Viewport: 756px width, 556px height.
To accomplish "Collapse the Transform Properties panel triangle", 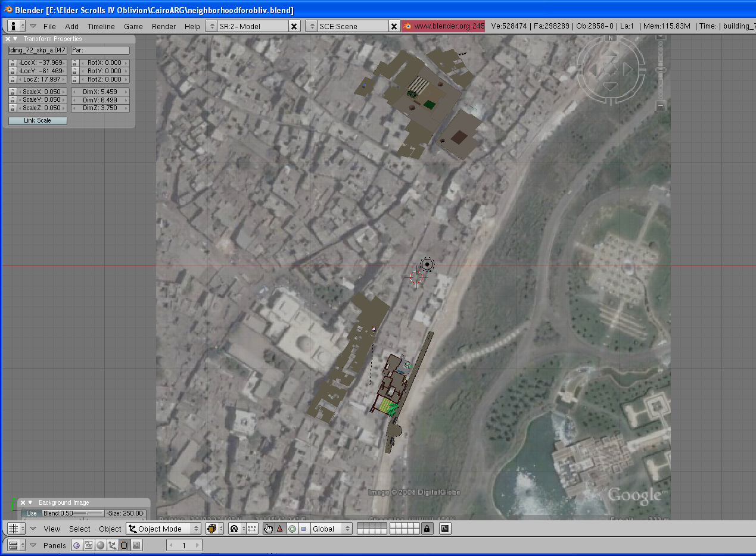I will [15, 39].
